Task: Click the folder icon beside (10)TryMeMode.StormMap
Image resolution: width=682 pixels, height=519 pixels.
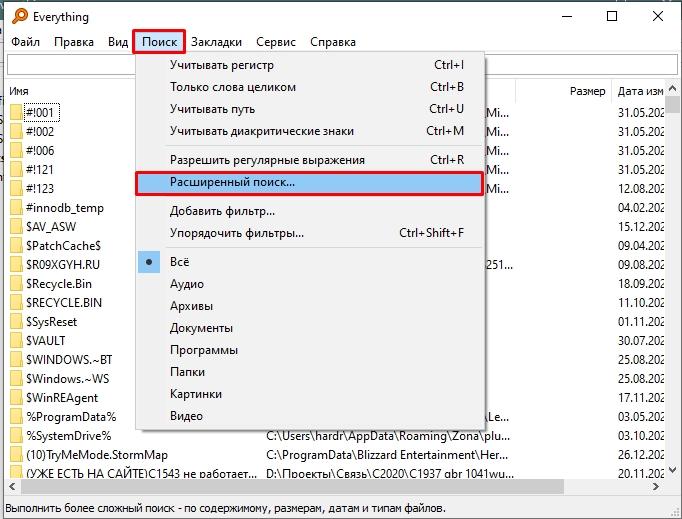Action: coord(16,455)
